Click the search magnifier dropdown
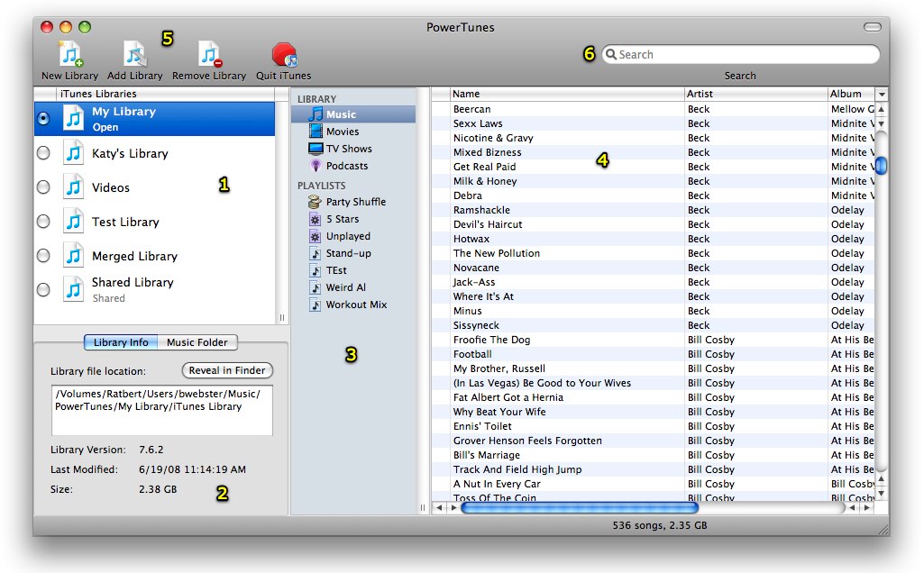924x573 pixels. (611, 55)
